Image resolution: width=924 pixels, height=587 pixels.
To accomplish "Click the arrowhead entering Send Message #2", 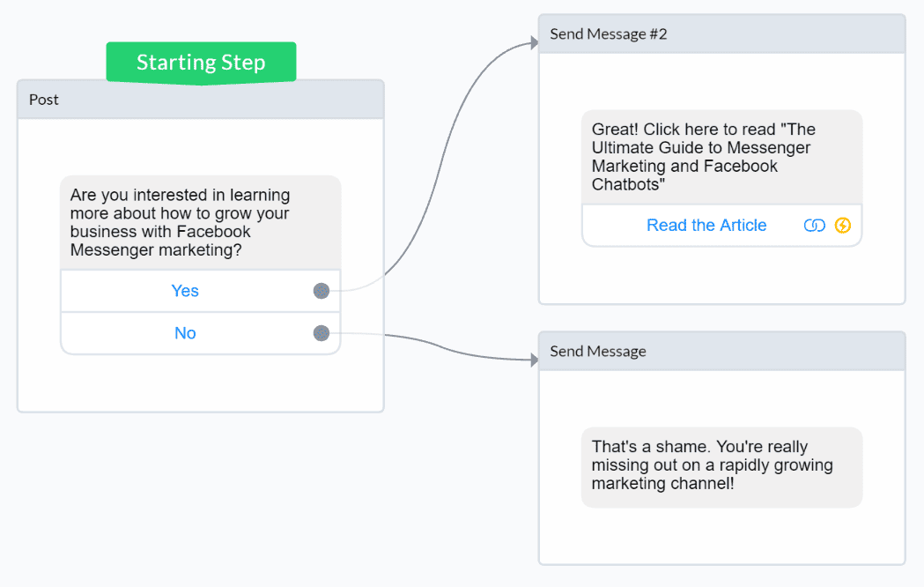I will pos(533,42).
